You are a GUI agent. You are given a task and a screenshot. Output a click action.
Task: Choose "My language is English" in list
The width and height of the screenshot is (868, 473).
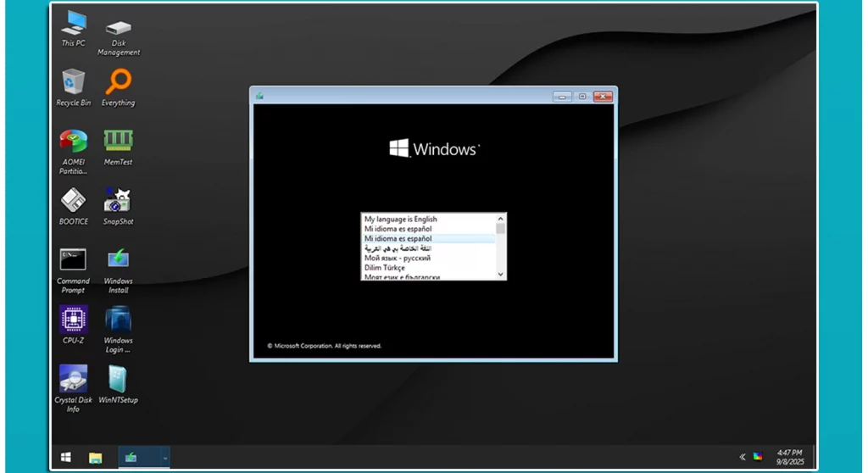[401, 220]
